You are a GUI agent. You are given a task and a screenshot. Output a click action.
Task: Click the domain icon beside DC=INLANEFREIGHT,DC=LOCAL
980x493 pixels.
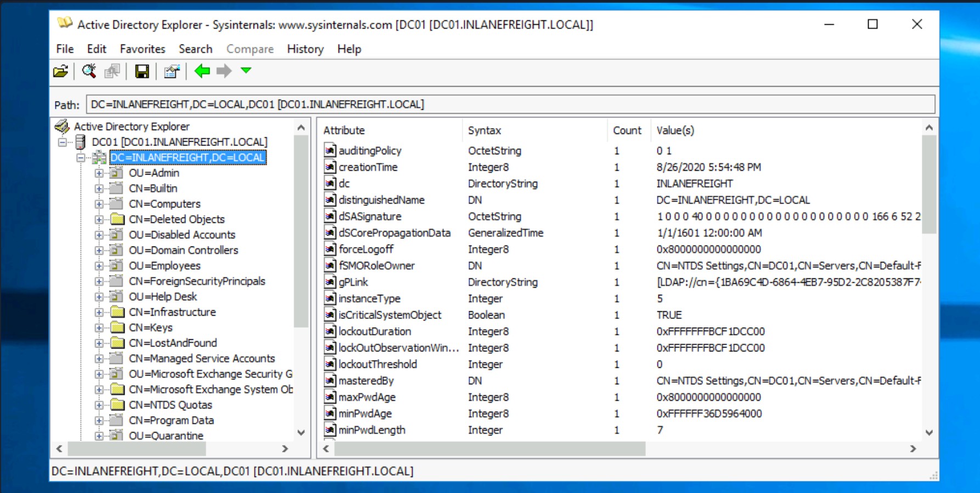[x=99, y=158]
